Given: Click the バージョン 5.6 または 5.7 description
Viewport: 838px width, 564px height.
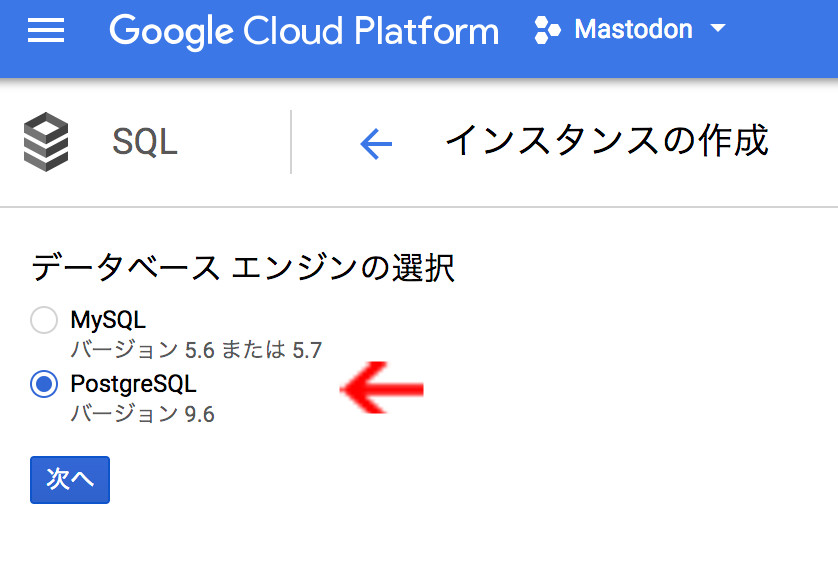Looking at the screenshot, I should click(x=196, y=350).
